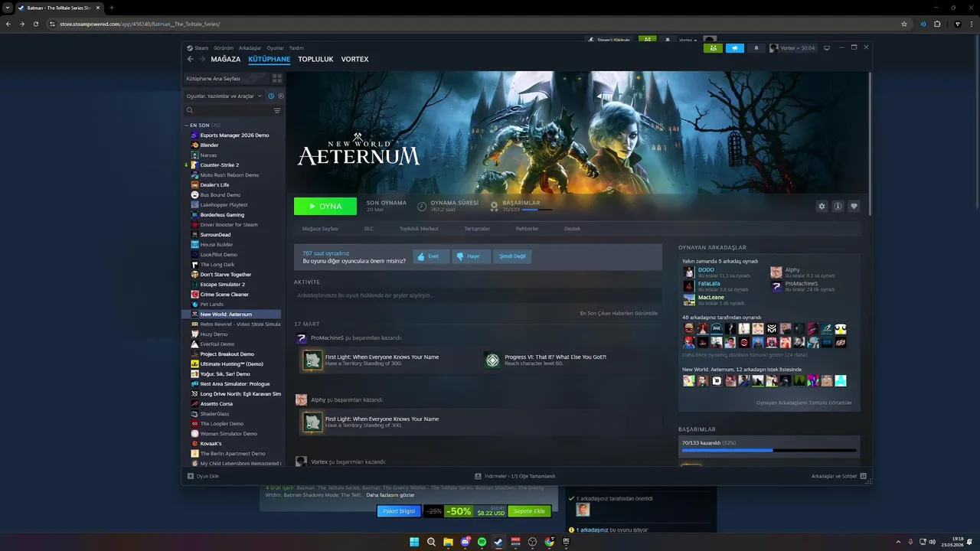
Task: Click 70/133 achievements progress bar in side panel
Action: tap(769, 451)
